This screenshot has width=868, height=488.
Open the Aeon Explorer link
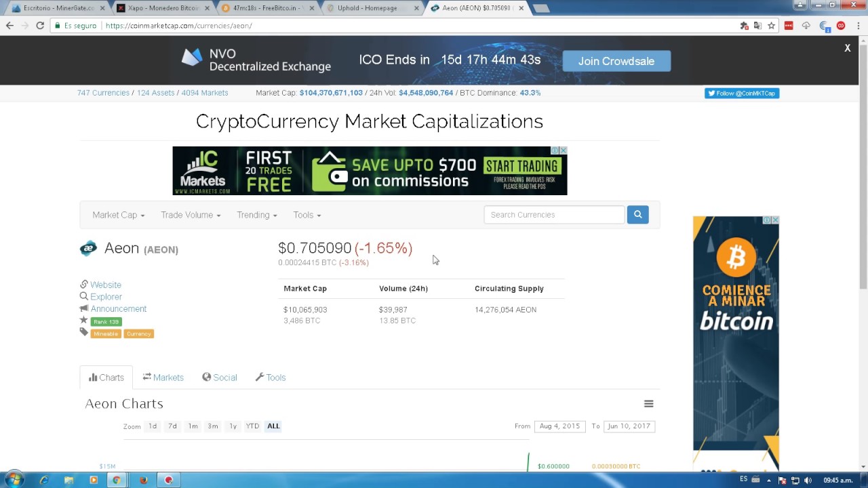(106, 297)
